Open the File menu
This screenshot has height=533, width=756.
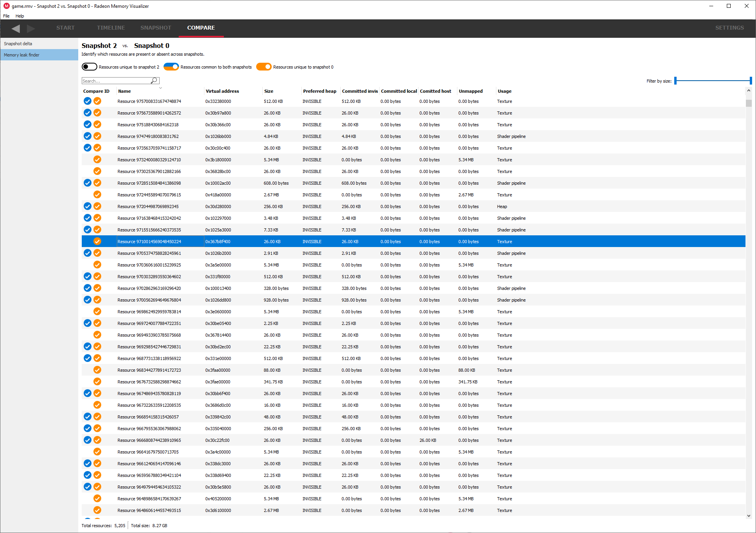(6, 16)
